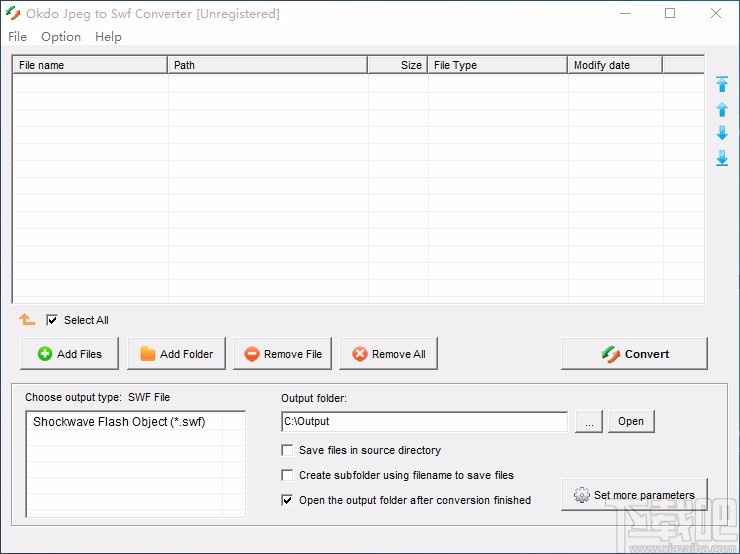The width and height of the screenshot is (740, 554).
Task: Click the Remove File button
Action: pyautogui.click(x=283, y=353)
